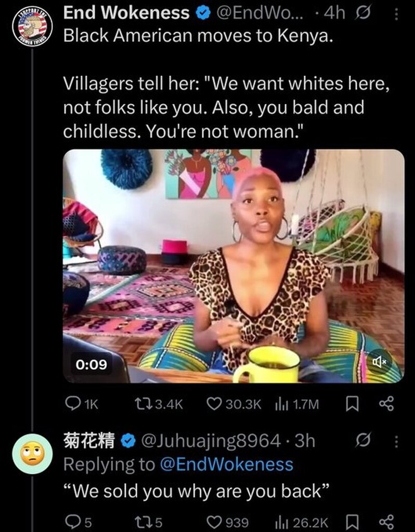View the 1.7M view analytics
The height and width of the screenshot is (532, 415).
coord(296,404)
